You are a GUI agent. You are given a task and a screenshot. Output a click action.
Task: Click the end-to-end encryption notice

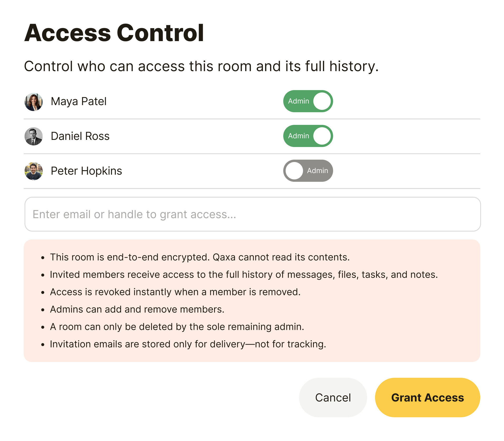click(199, 257)
